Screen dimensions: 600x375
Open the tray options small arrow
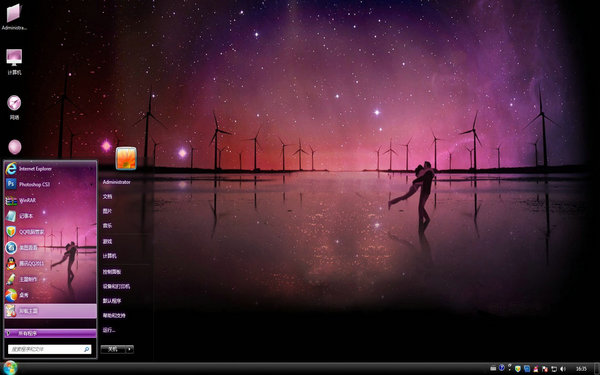[509, 367]
